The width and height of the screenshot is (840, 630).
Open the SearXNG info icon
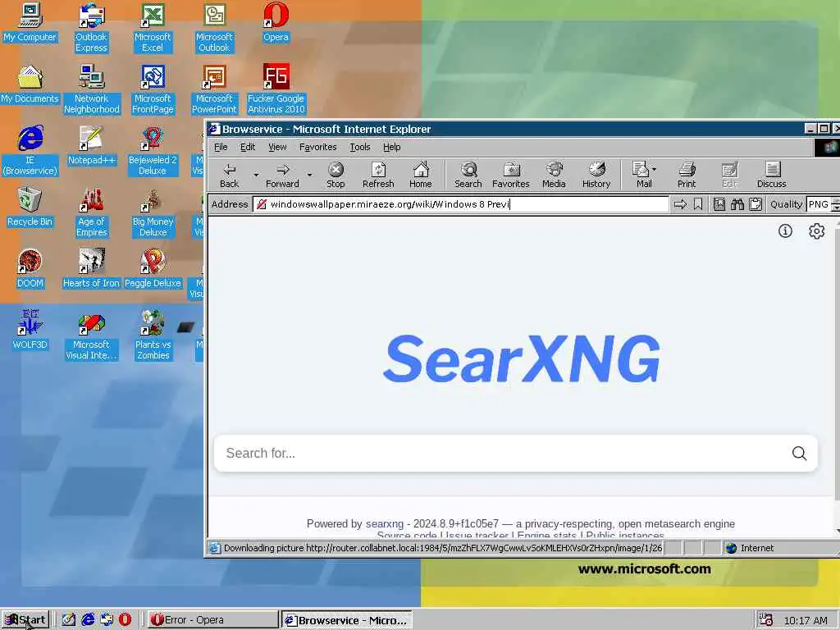coord(785,231)
